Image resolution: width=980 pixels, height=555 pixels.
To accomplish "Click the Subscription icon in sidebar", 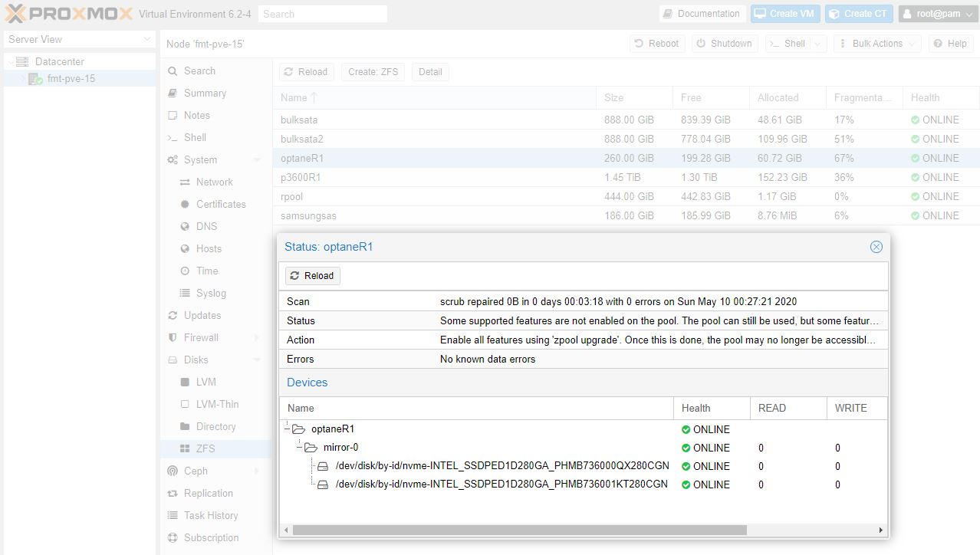I will (173, 537).
